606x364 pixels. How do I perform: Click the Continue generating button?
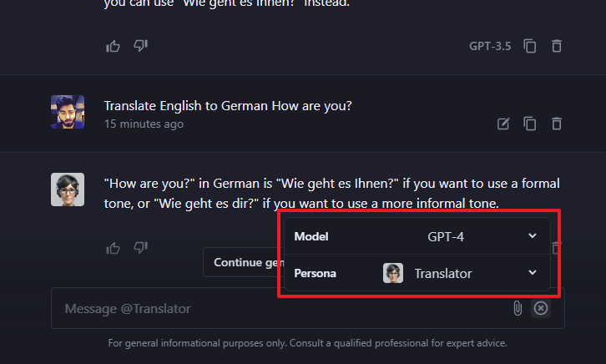pos(244,262)
